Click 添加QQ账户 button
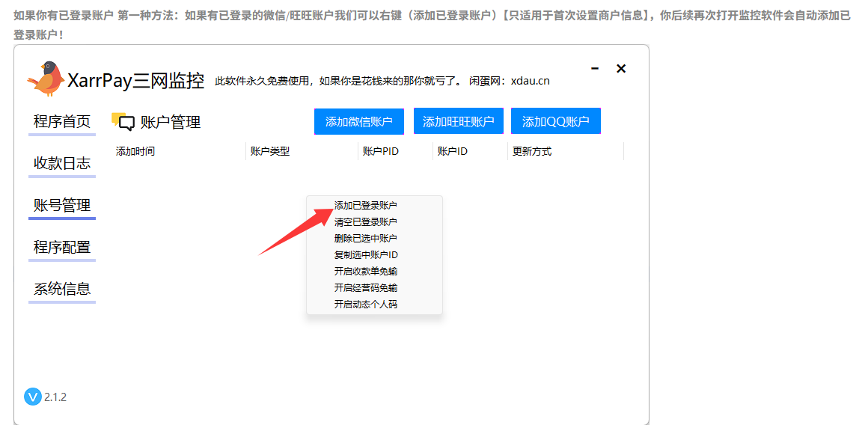Image resolution: width=868 pixels, height=425 pixels. (555, 122)
